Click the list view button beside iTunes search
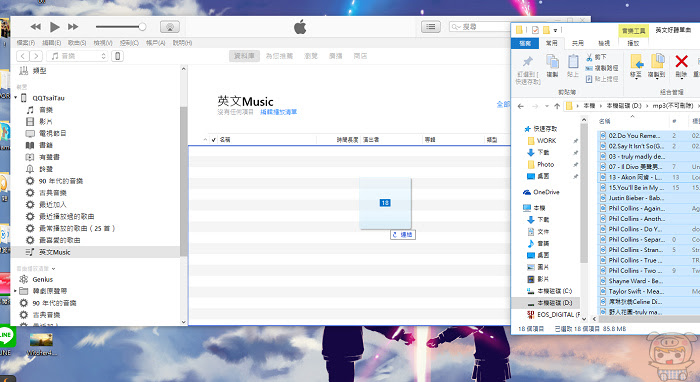Viewport: 700px width, 382px height. tap(430, 27)
